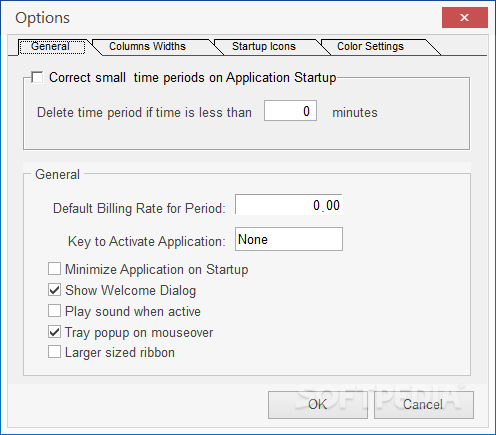496x435 pixels.
Task: Uncheck Show Welcome Dialog
Action: (54, 290)
